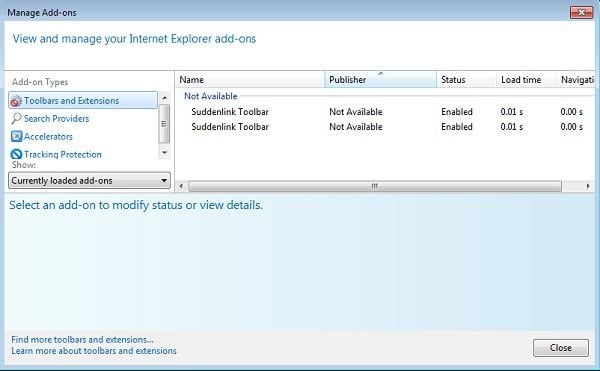Screen dimensions: 600x371
Task: Select Accelerators add-on type
Action: coord(83,136)
